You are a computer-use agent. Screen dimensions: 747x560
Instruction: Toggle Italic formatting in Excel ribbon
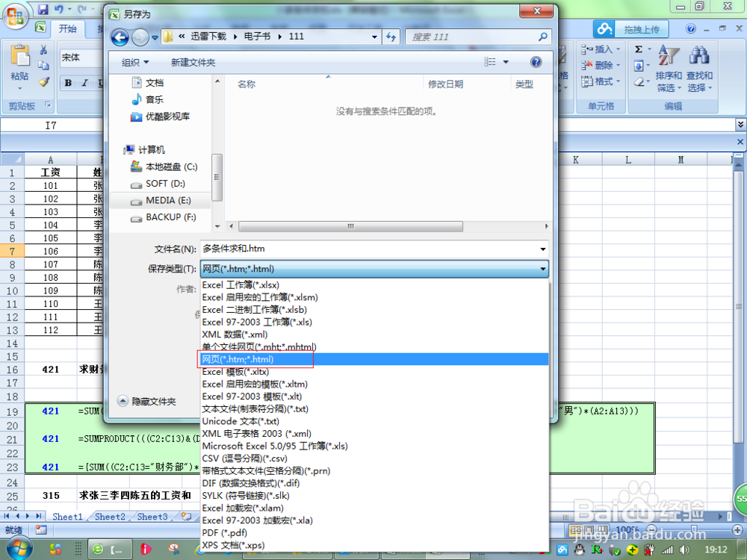tap(85, 83)
